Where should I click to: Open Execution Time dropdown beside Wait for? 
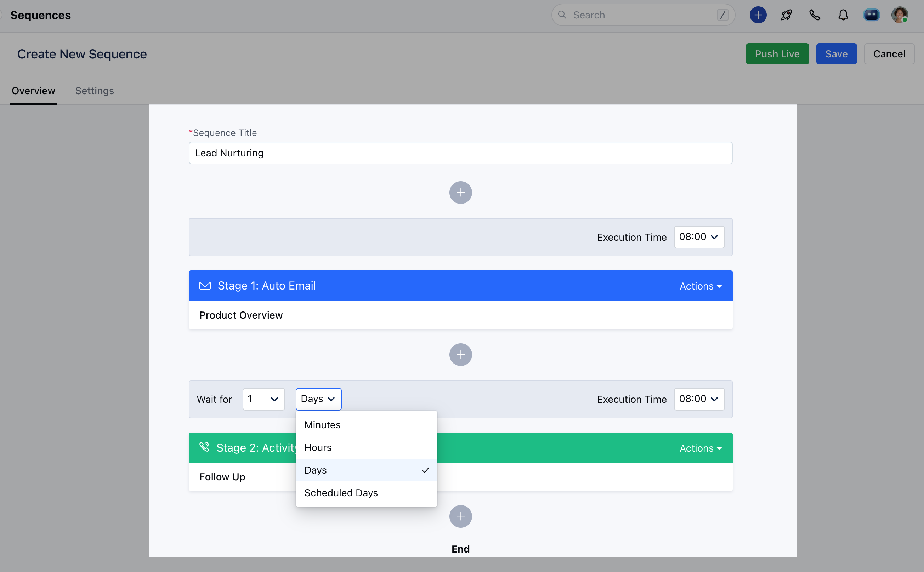(x=699, y=399)
